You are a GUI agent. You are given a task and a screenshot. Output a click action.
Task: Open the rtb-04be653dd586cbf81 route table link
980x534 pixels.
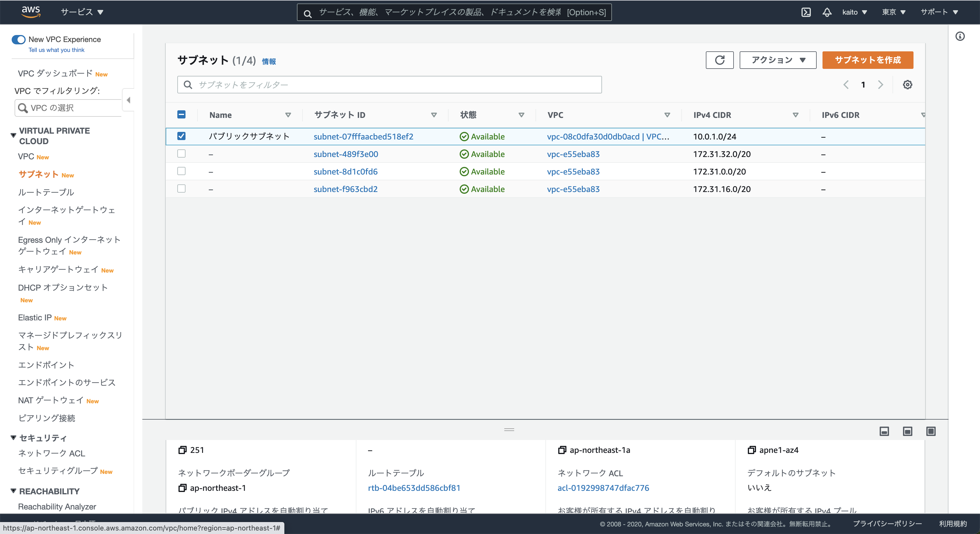tap(414, 488)
